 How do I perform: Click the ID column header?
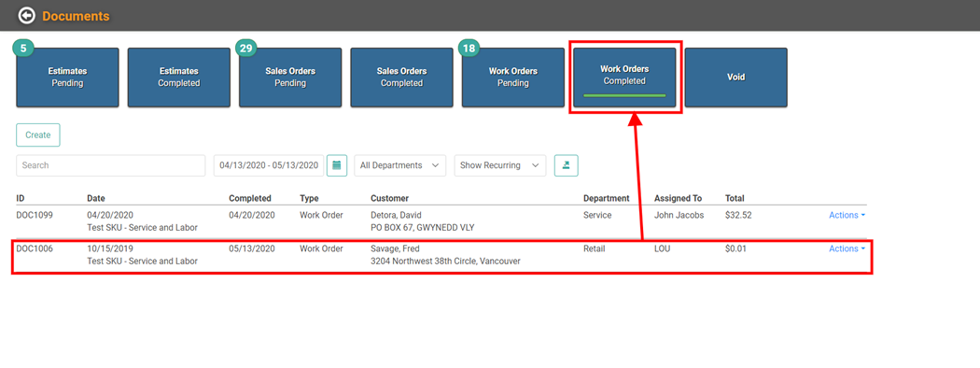[x=21, y=198]
